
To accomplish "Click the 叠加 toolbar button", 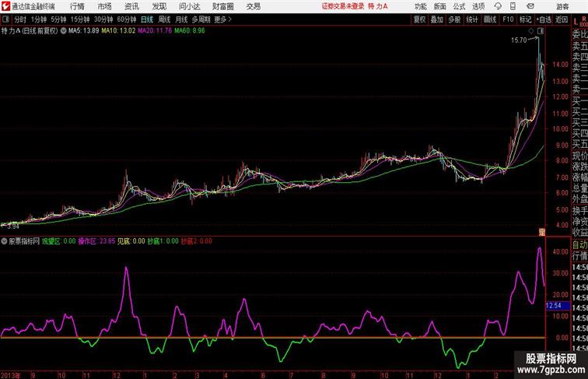I will click(437, 19).
